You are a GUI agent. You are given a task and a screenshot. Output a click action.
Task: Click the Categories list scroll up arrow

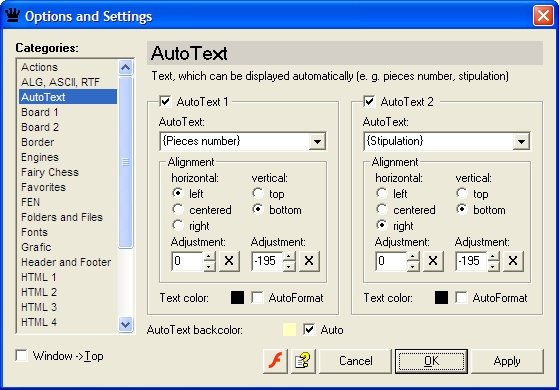125,67
